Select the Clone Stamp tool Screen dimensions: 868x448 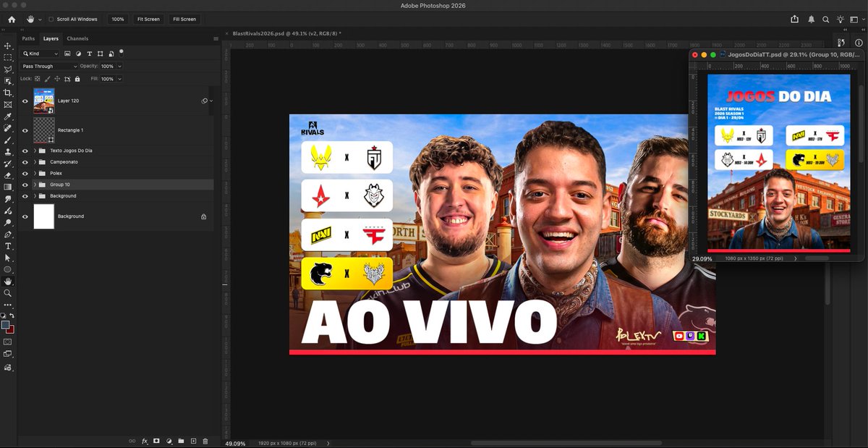(x=8, y=152)
